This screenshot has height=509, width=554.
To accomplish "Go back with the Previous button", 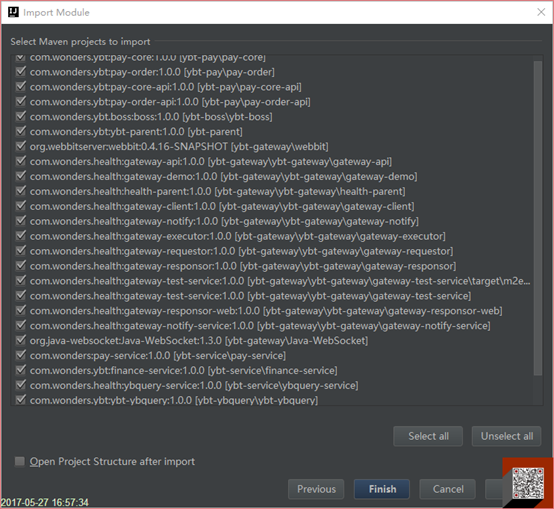I will 316,489.
